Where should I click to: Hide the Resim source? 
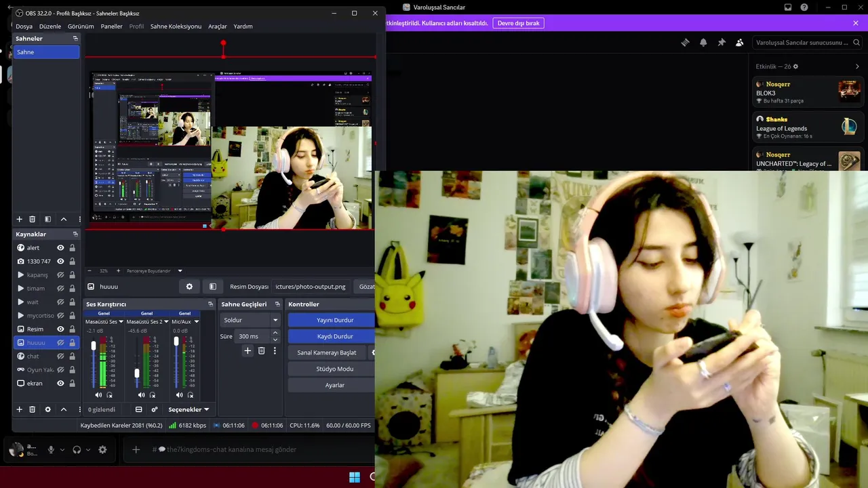click(x=60, y=329)
